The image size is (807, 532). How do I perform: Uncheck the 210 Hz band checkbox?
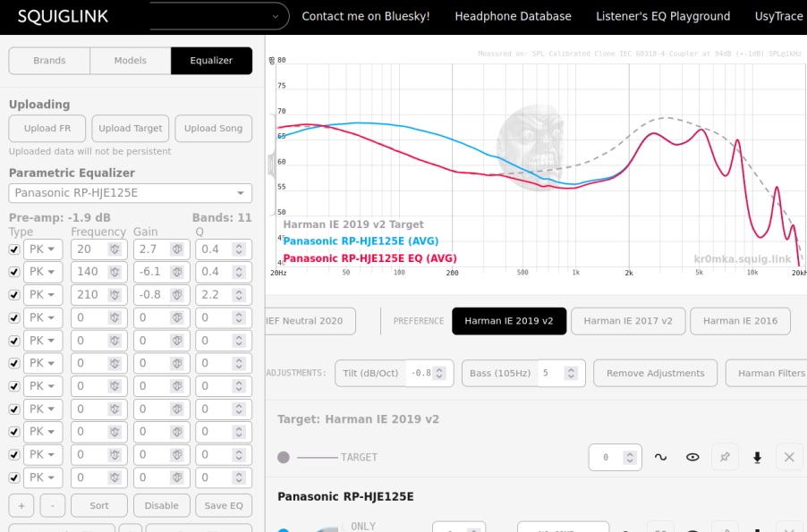(x=14, y=295)
